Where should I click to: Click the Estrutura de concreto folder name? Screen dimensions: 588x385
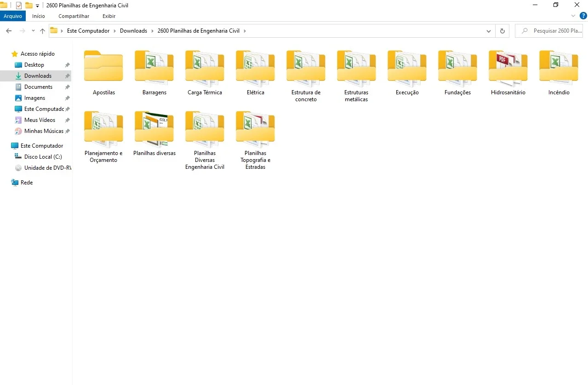coord(306,96)
